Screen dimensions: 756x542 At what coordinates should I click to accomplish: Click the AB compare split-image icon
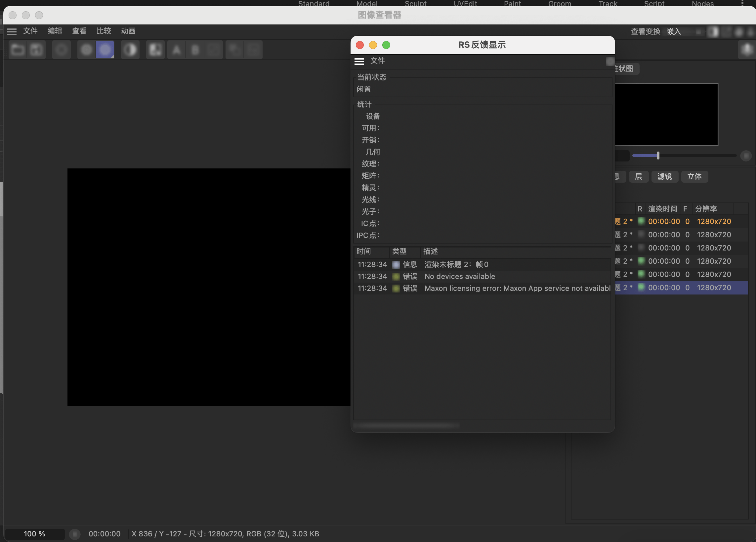point(155,50)
